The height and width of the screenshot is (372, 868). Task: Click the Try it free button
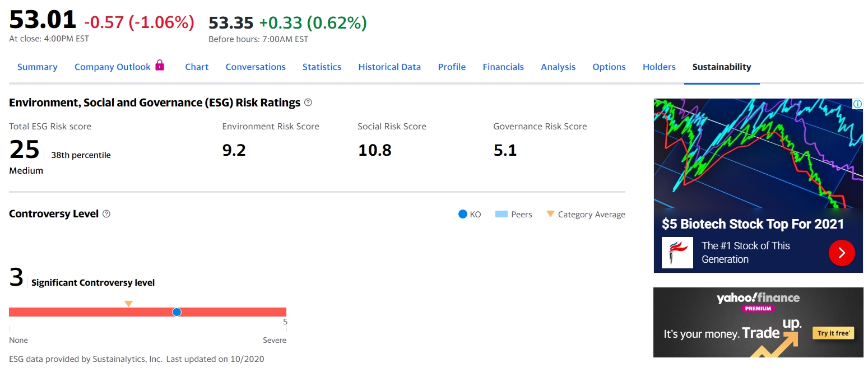pyautogui.click(x=834, y=333)
